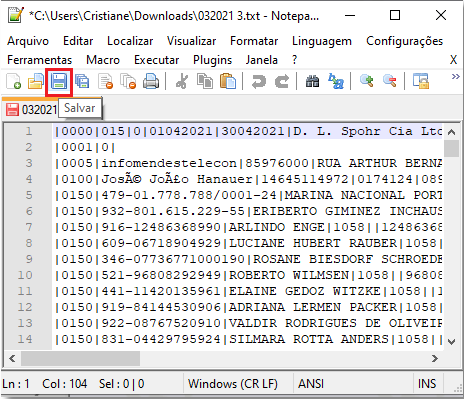Click line number 1 in margin
Screen dimensions: 464x399
click(x=29, y=131)
